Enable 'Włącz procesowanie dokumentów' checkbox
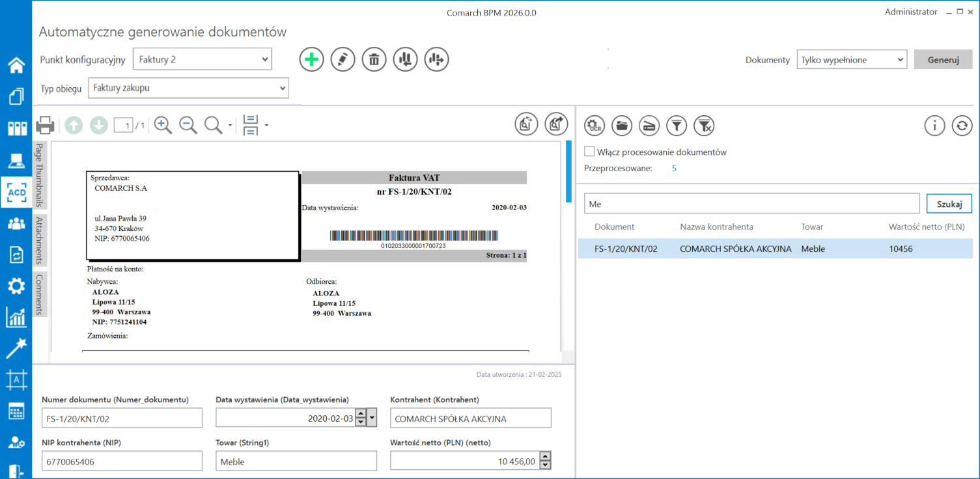Image resolution: width=980 pixels, height=479 pixels. pyautogui.click(x=589, y=152)
